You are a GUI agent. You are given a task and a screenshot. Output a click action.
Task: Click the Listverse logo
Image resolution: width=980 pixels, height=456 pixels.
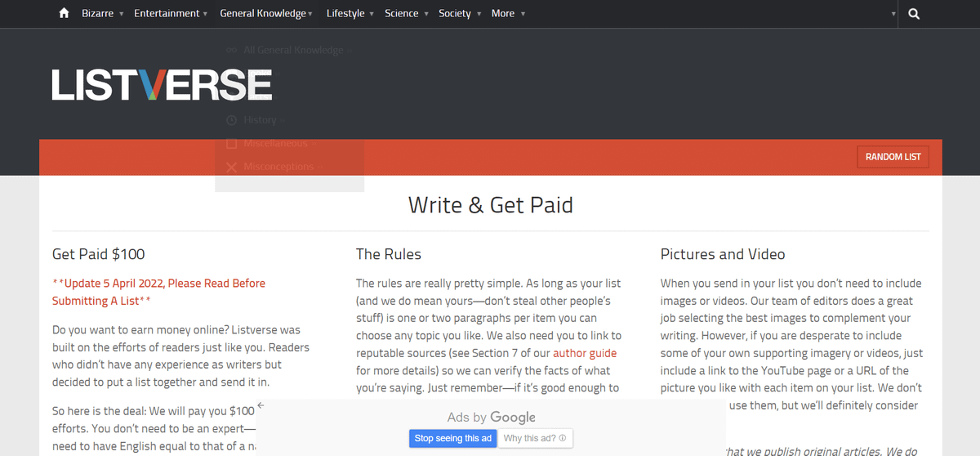[162, 85]
